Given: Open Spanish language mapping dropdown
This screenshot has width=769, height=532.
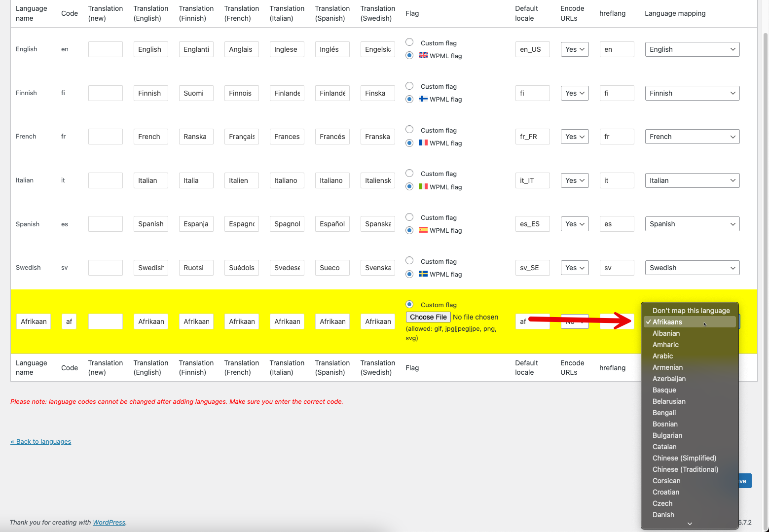Looking at the screenshot, I should (x=692, y=224).
